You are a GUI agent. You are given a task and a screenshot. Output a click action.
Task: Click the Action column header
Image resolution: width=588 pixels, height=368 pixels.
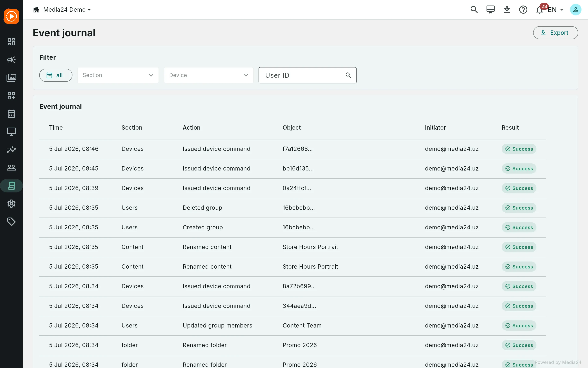192,128
